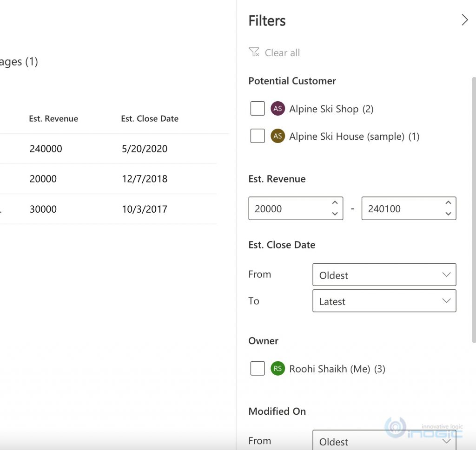Increase the maximum Est. Revenue value
The height and width of the screenshot is (450, 476).
[x=448, y=203]
